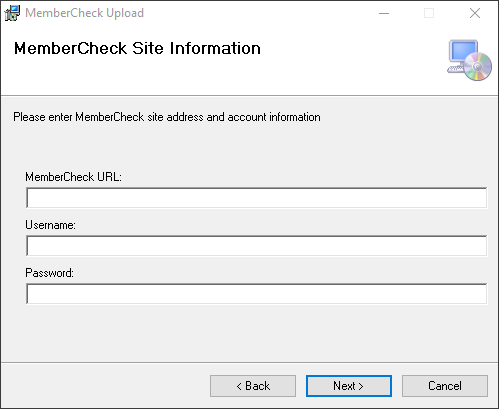Minimize the MemberCheck Upload window
The width and height of the screenshot is (499, 409).
[x=384, y=13]
